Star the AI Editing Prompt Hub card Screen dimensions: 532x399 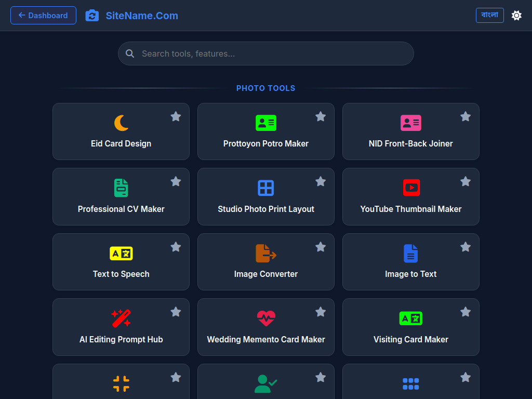coord(176,312)
